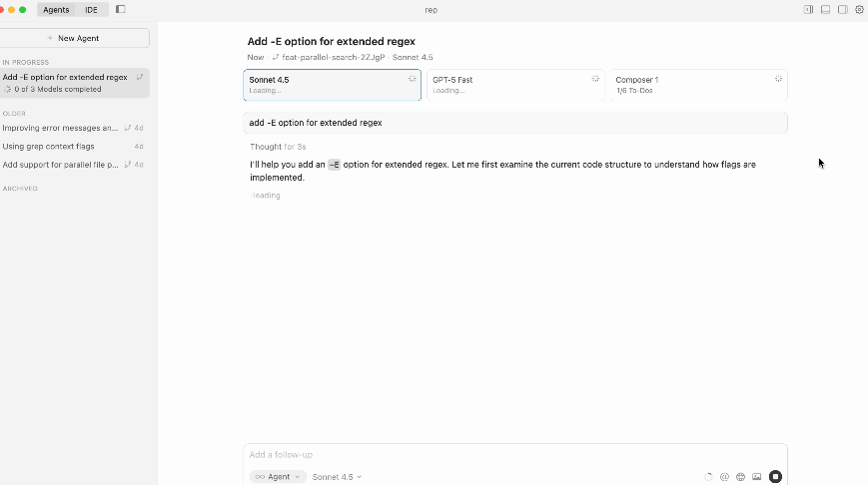Expand the 'Thought for 3s' section
868x485 pixels.
[278, 147]
